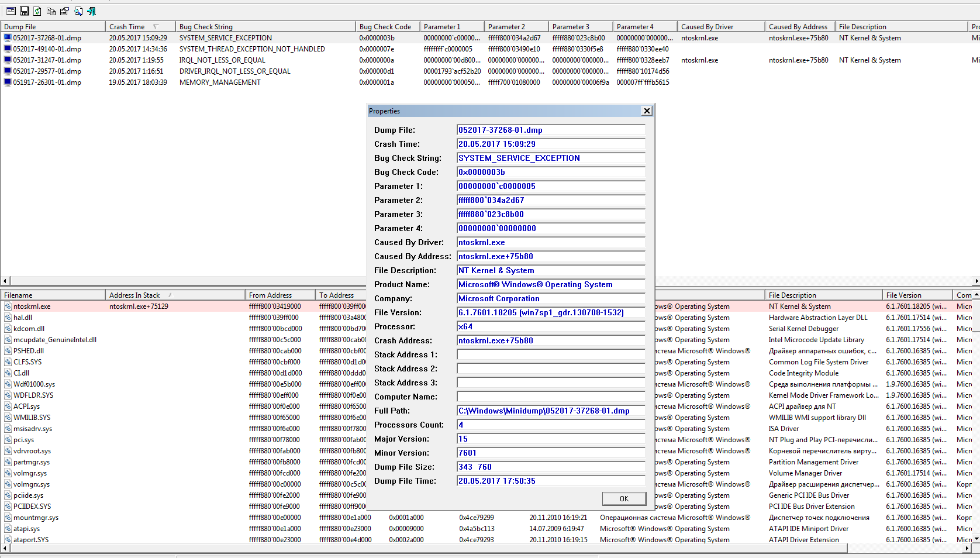Click the Save floppy disk icon
Viewport: 980px width, 558px height.
(x=24, y=11)
